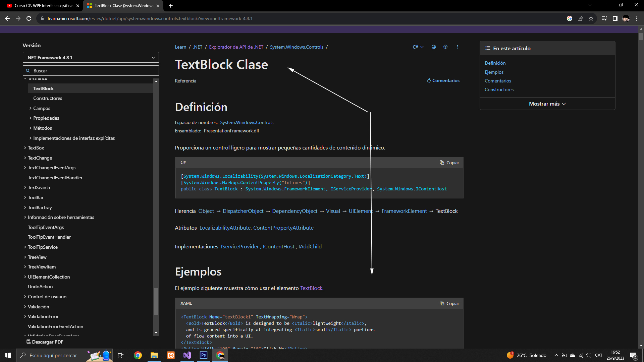Open the C# language selector dropdown

418,47
